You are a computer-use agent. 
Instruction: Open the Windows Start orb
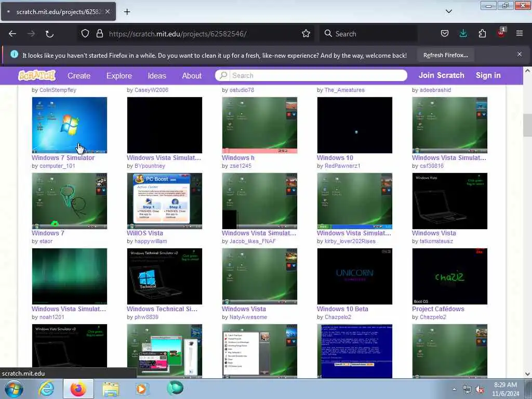point(14,389)
